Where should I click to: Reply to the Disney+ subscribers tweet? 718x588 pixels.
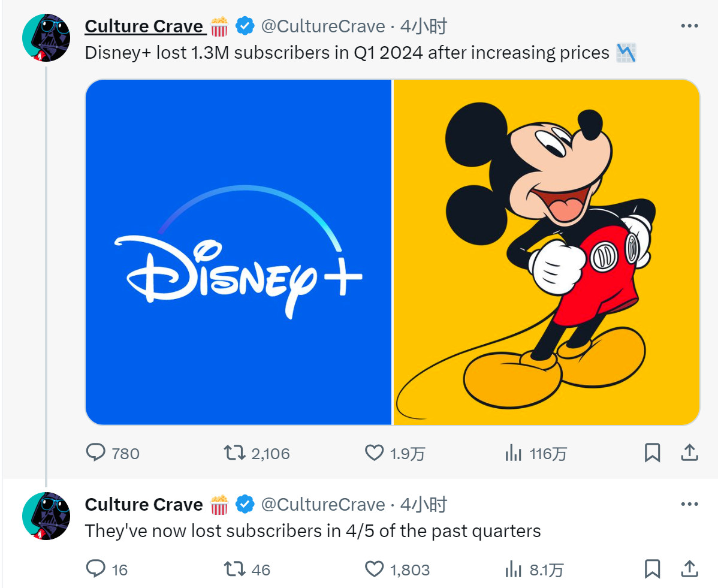click(x=96, y=453)
